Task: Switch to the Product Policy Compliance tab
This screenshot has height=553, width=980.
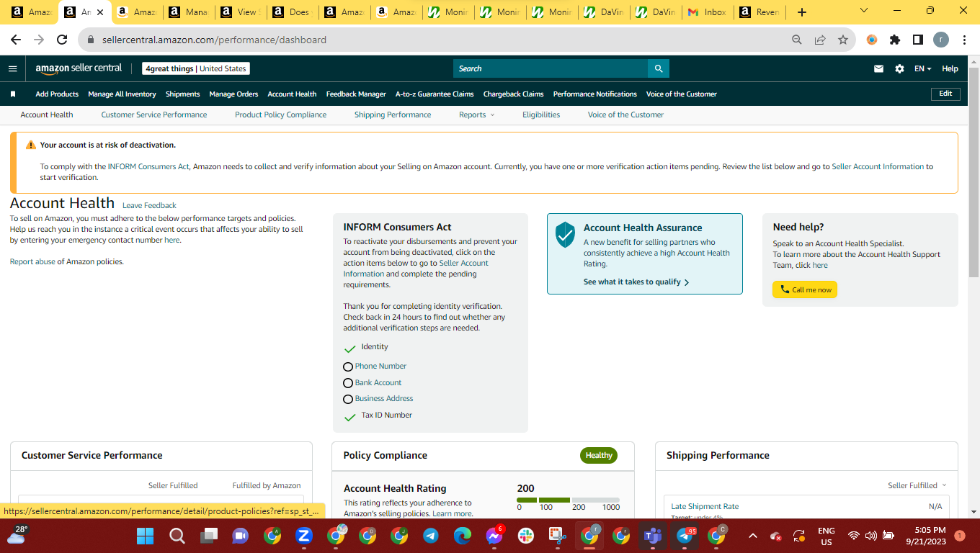Action: point(280,115)
